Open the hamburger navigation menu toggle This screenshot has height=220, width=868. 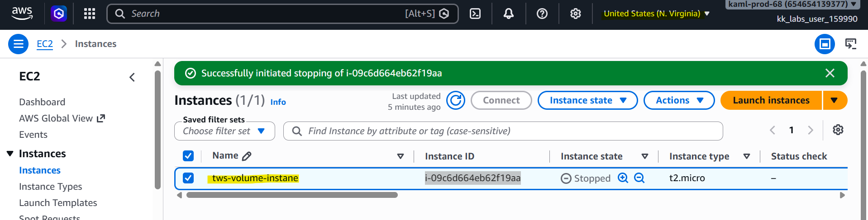tap(19, 44)
